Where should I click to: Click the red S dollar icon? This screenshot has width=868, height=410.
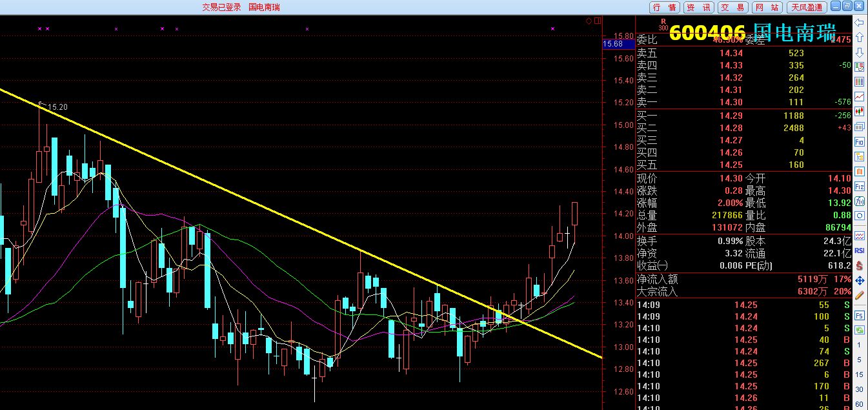[x=859, y=265]
